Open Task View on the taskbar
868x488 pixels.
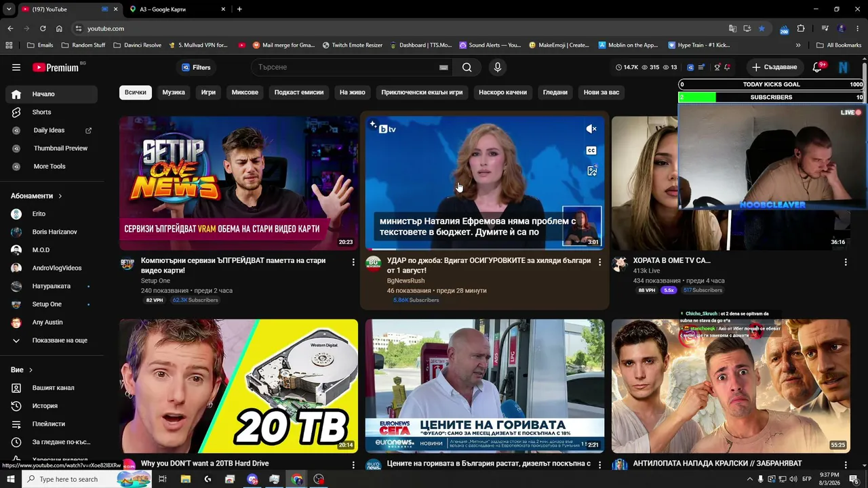[x=163, y=479]
